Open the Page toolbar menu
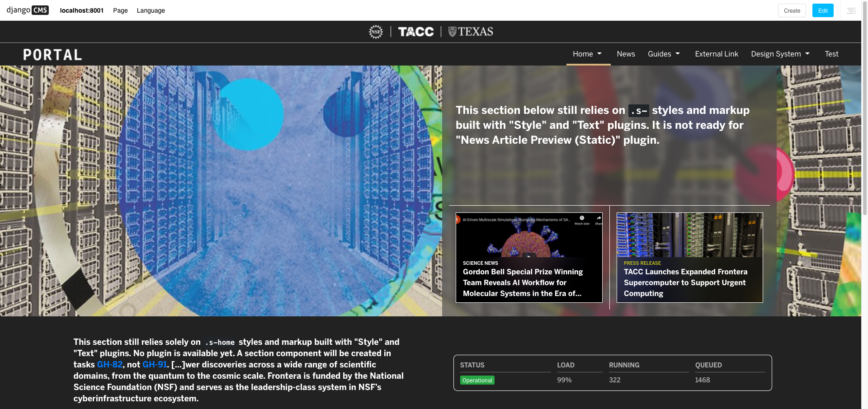The image size is (868, 409). (x=120, y=10)
